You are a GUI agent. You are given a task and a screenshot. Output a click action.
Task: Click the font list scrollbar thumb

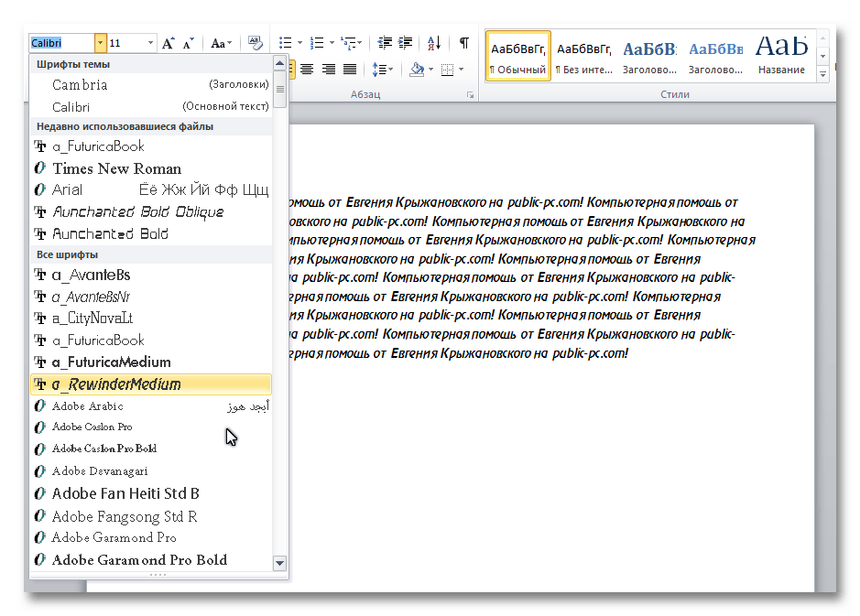click(279, 89)
